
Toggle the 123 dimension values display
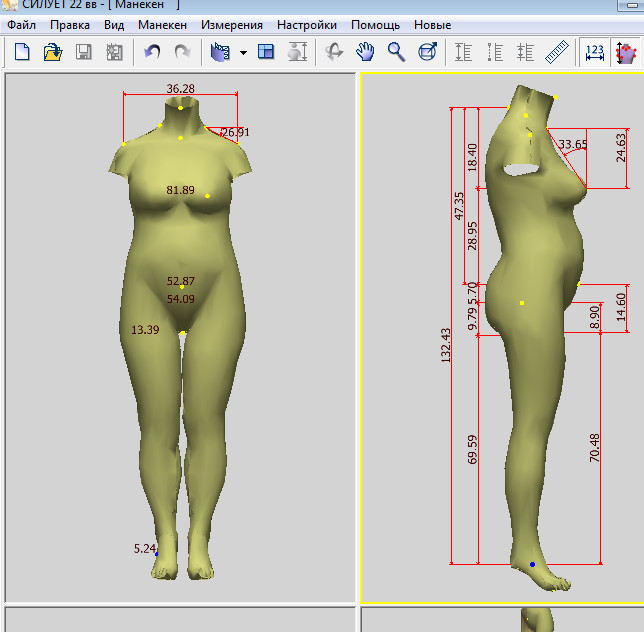[595, 52]
